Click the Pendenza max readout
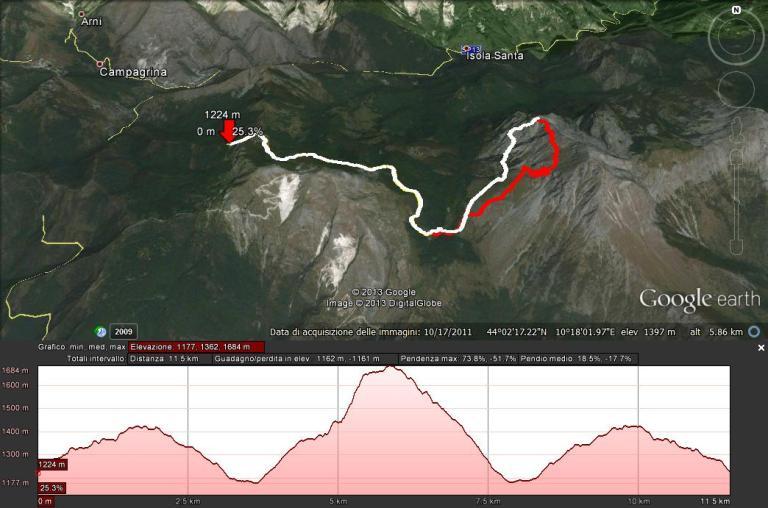Screen dimensions: 768x508 pyautogui.click(x=457, y=359)
